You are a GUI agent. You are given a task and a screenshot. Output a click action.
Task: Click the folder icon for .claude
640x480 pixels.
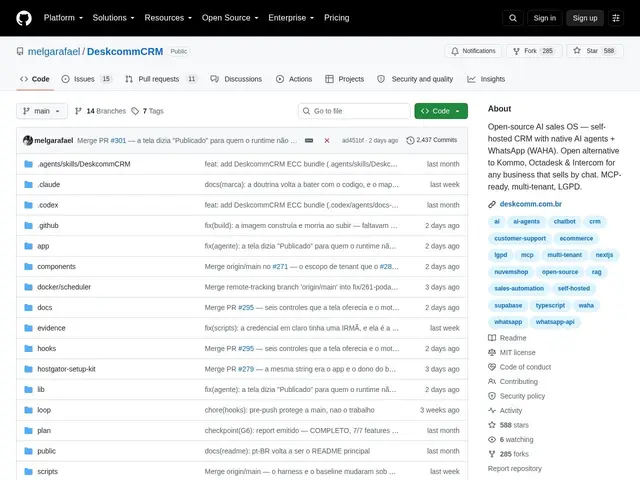click(x=28, y=184)
